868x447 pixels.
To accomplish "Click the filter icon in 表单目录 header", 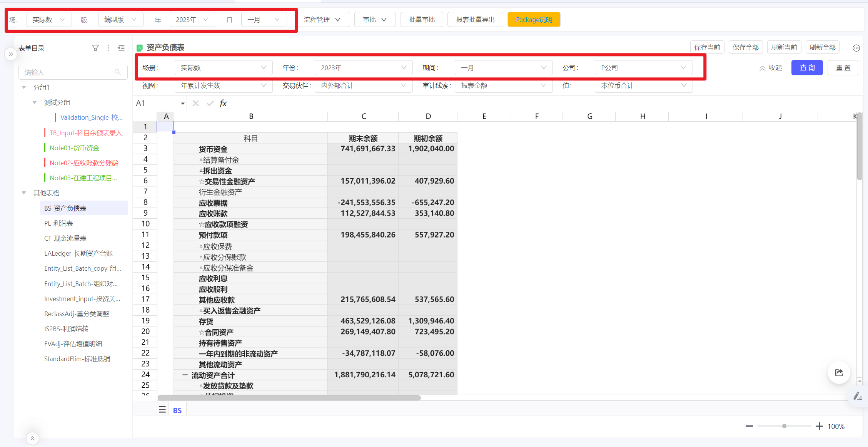I will [x=95, y=48].
